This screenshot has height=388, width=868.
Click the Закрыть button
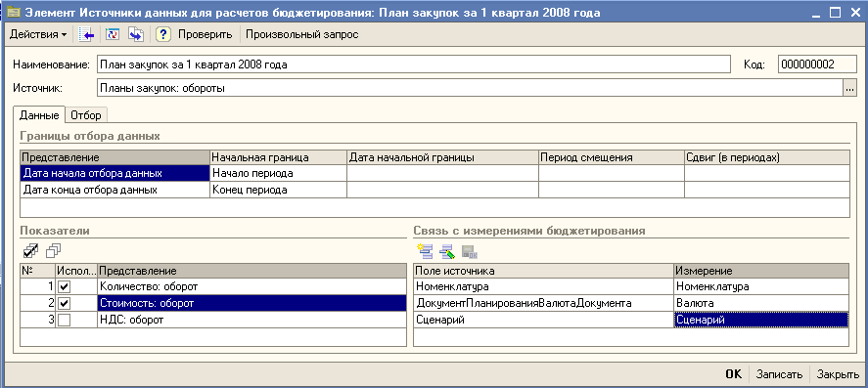838,374
